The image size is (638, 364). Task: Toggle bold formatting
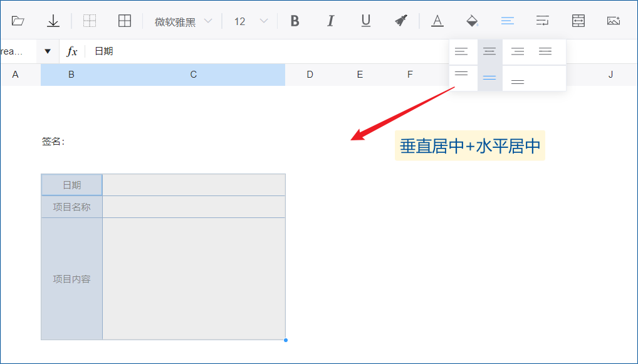[x=295, y=21]
